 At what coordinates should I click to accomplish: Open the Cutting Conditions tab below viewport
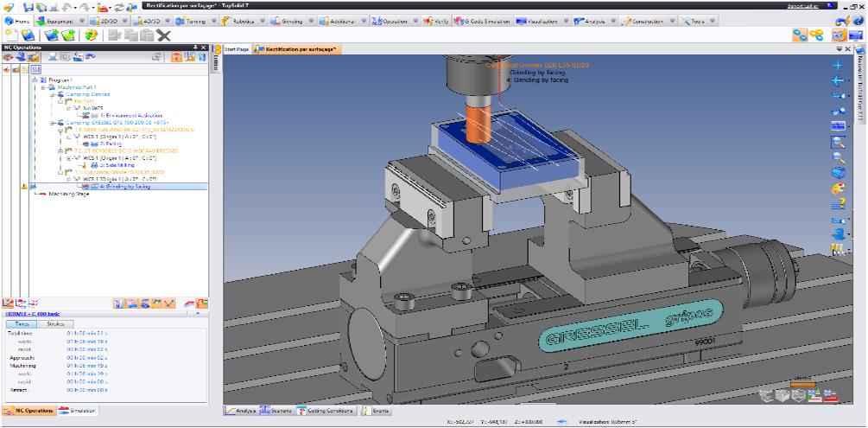pyautogui.click(x=326, y=411)
